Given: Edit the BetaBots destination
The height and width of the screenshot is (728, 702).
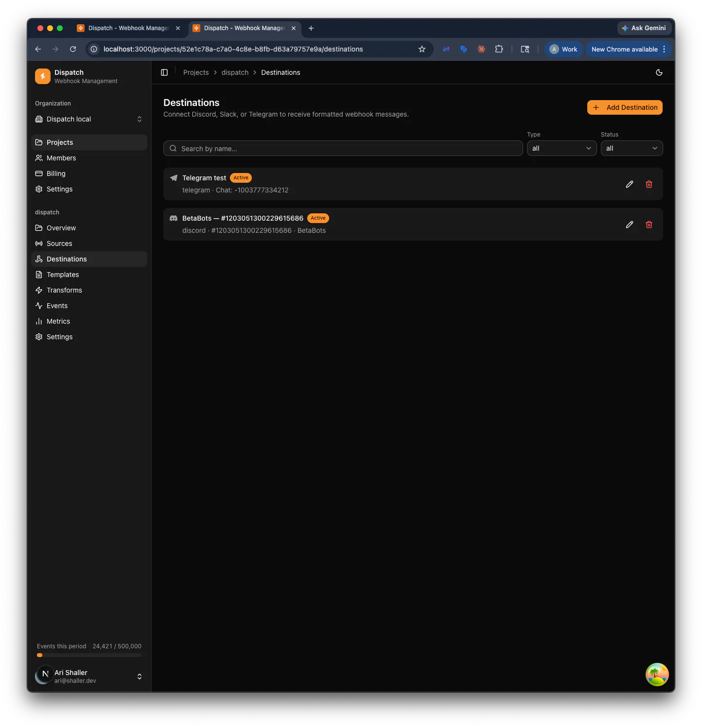Looking at the screenshot, I should point(630,225).
